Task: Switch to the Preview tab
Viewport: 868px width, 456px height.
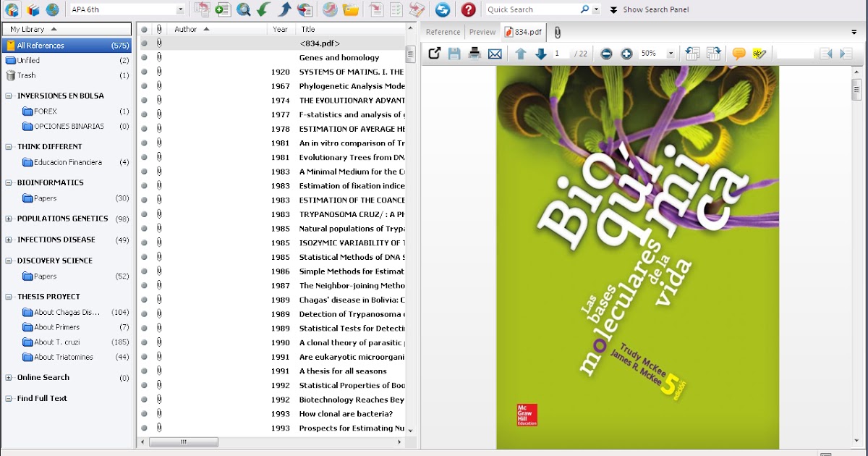Action: pyautogui.click(x=482, y=32)
